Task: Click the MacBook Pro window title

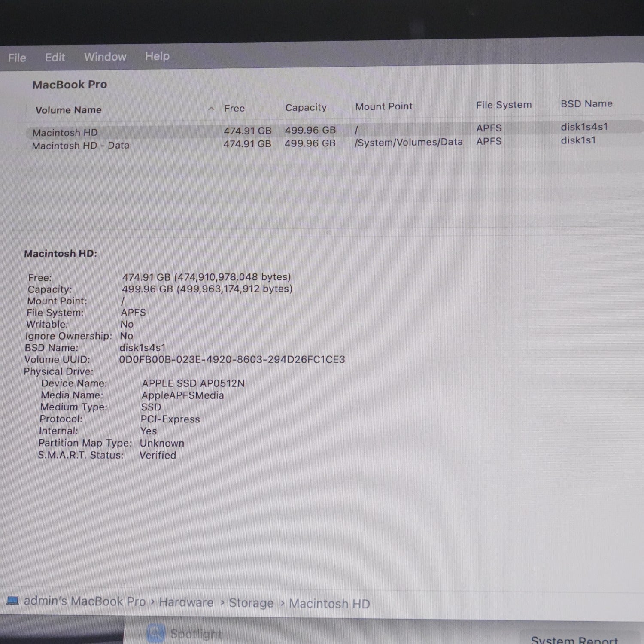Action: (70, 85)
